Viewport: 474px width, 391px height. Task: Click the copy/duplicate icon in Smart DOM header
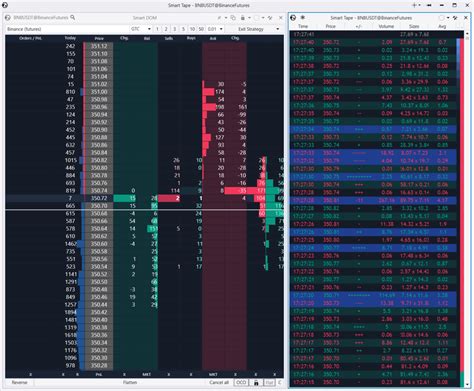tap(233, 18)
